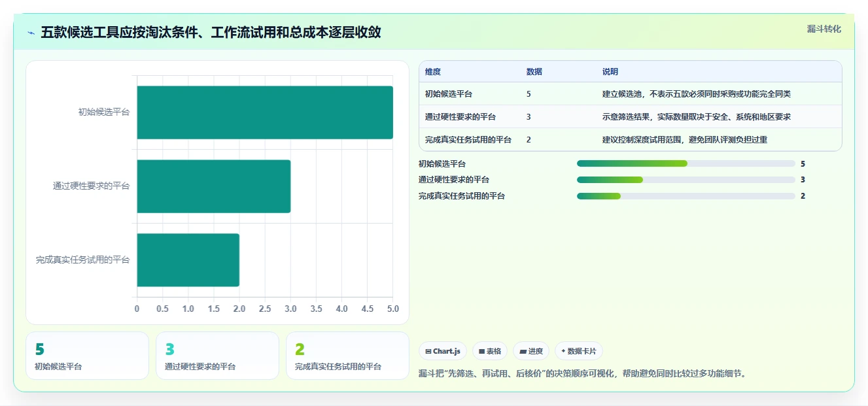Click the value 3 beside the progress bar
868x406 pixels.
803,180
